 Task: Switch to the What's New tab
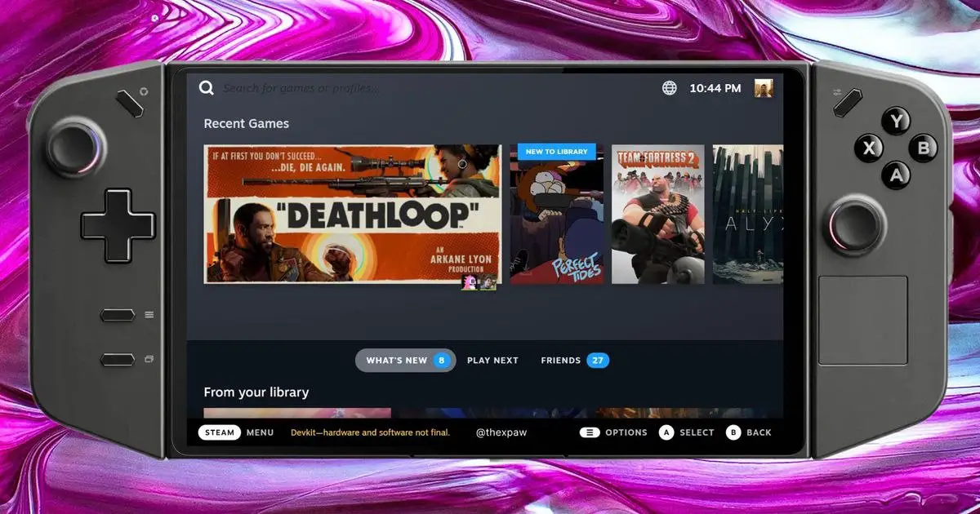(x=405, y=361)
